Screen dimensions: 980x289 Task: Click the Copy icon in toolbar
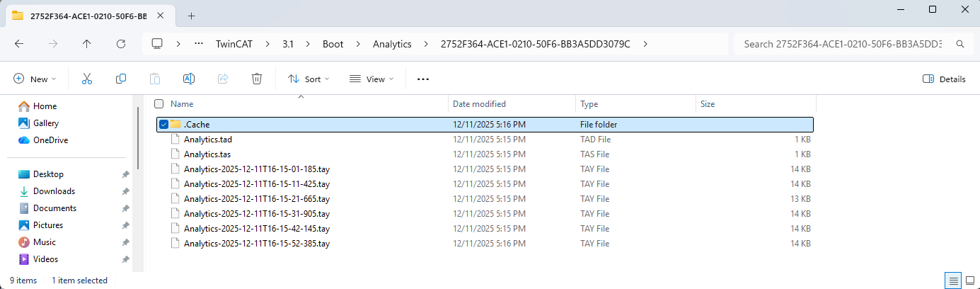coord(121,79)
